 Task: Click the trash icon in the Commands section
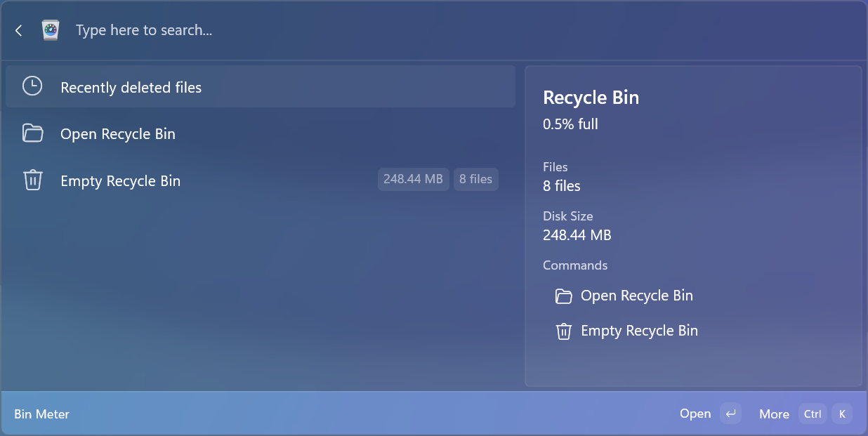coord(563,331)
